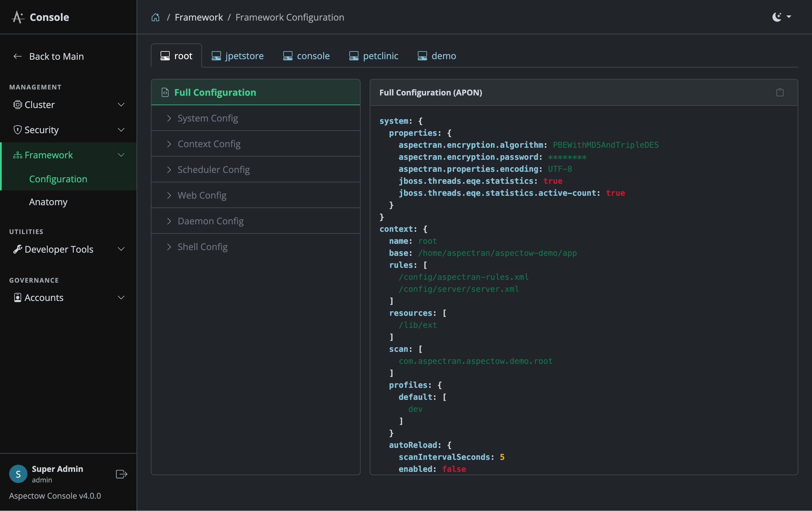812x511 pixels.
Task: Open the home breadcrumb icon
Action: tap(155, 17)
